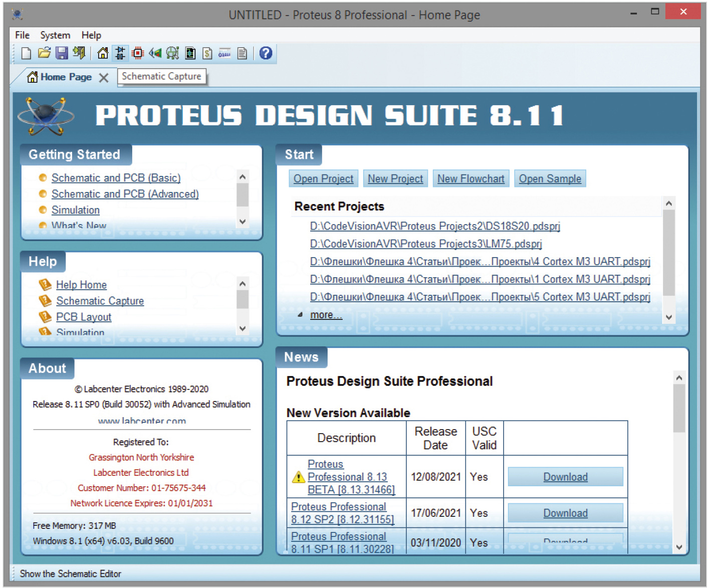Open Proteus Professional 8.13 BETA release link
The height and width of the screenshot is (588, 708).
tap(351, 477)
